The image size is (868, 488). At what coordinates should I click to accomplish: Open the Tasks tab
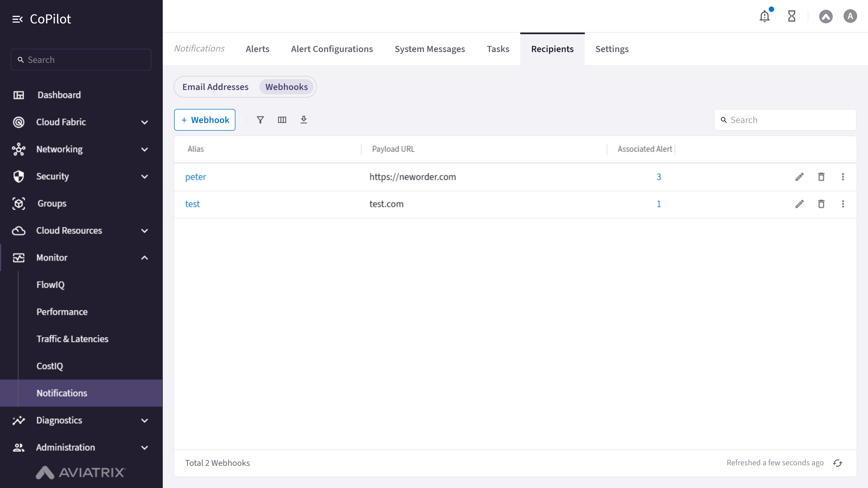pos(498,49)
